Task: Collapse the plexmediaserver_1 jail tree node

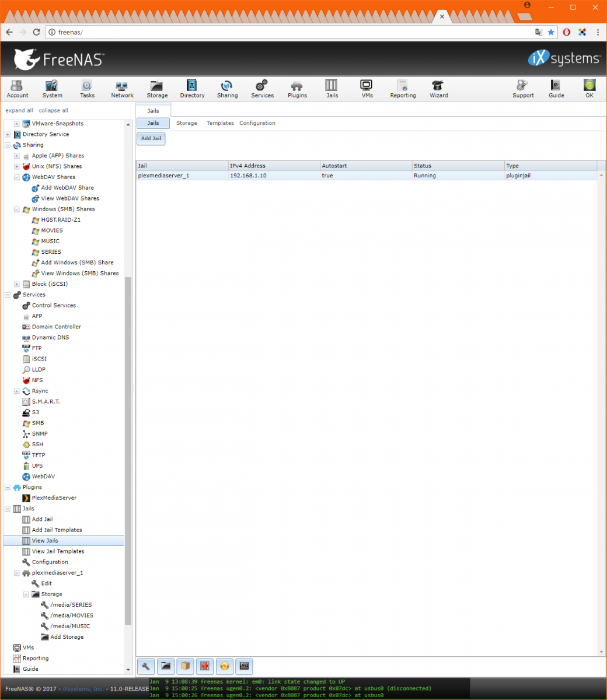Action: pyautogui.click(x=17, y=573)
